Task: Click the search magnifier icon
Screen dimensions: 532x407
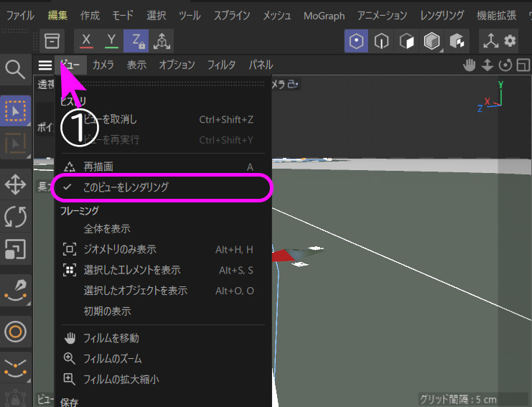Action: [x=15, y=69]
